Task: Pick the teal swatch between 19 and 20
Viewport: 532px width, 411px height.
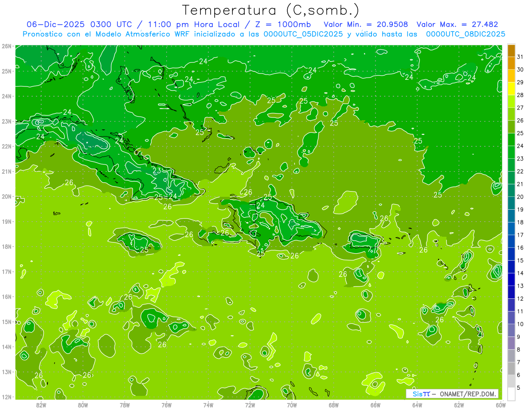Action: (511, 203)
